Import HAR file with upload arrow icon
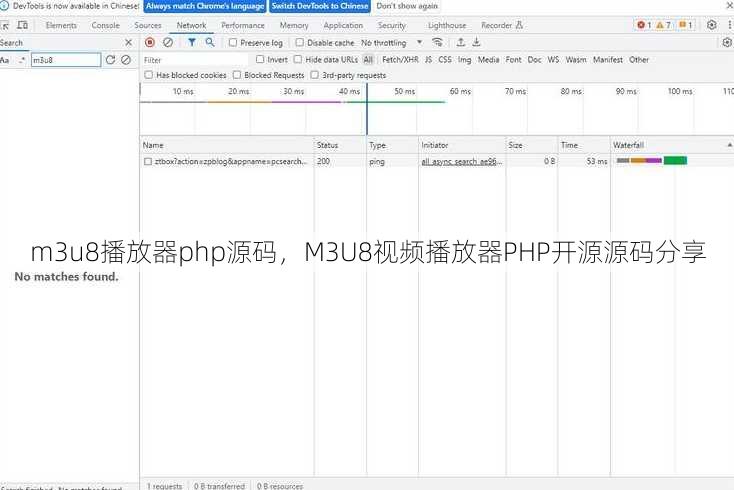The height and width of the screenshot is (490, 734). pyautogui.click(x=461, y=43)
